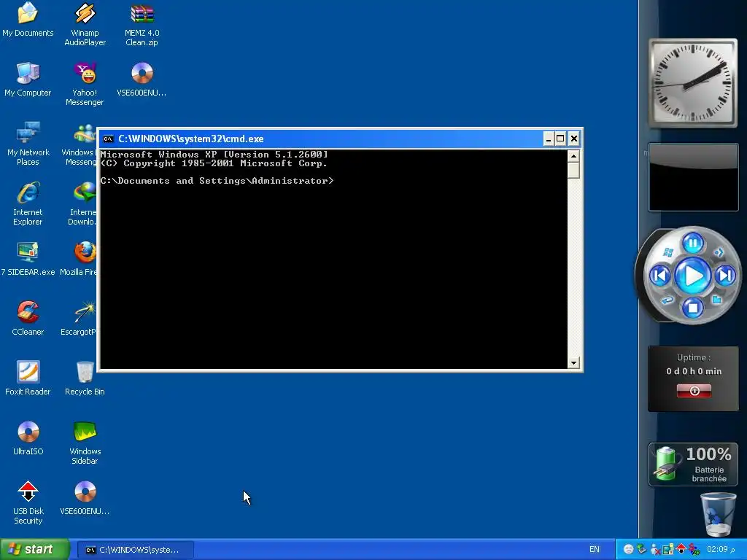The height and width of the screenshot is (560, 747).
Task: Click the smiley face tray icon
Action: (x=628, y=550)
